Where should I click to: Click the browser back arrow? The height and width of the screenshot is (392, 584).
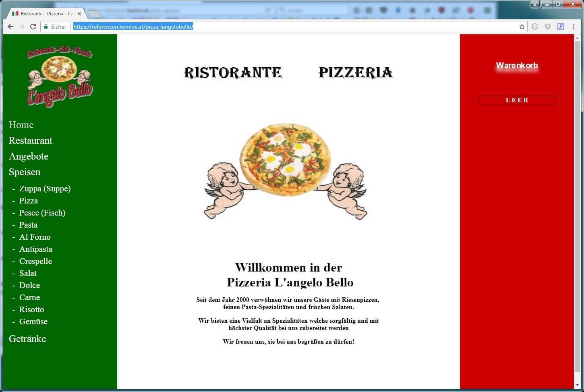pyautogui.click(x=10, y=27)
